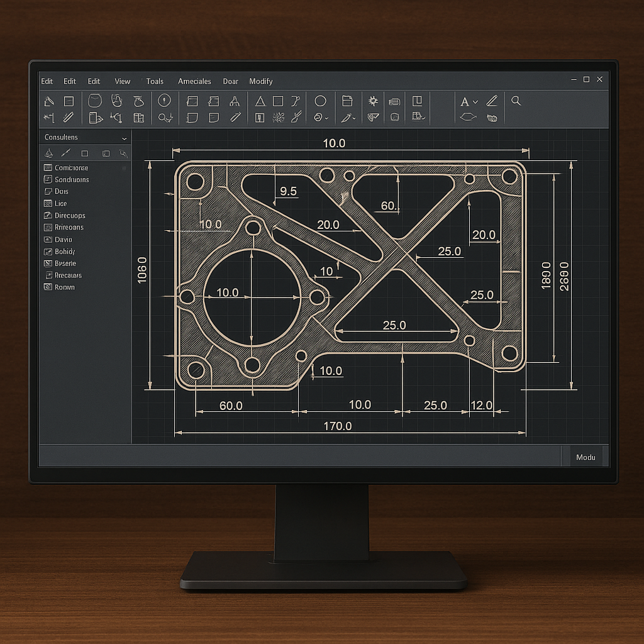
Task: Click the Modu button in status bar
Action: [x=586, y=457]
